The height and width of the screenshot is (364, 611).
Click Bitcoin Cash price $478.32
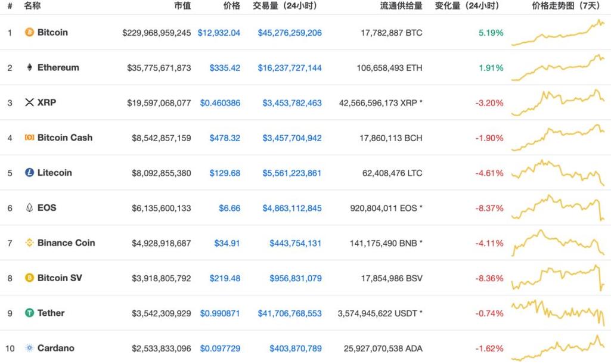(x=225, y=138)
